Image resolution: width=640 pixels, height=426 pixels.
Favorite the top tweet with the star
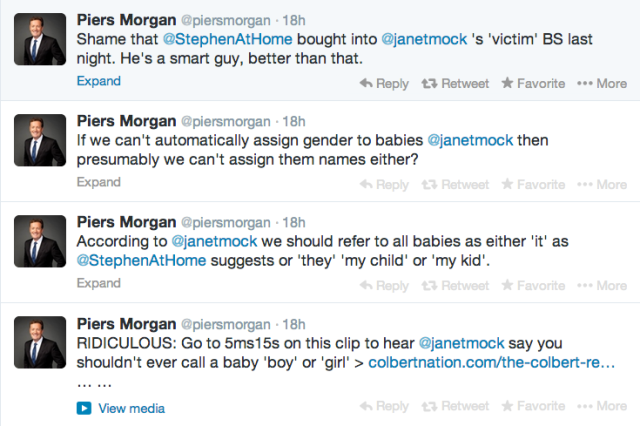coord(533,83)
